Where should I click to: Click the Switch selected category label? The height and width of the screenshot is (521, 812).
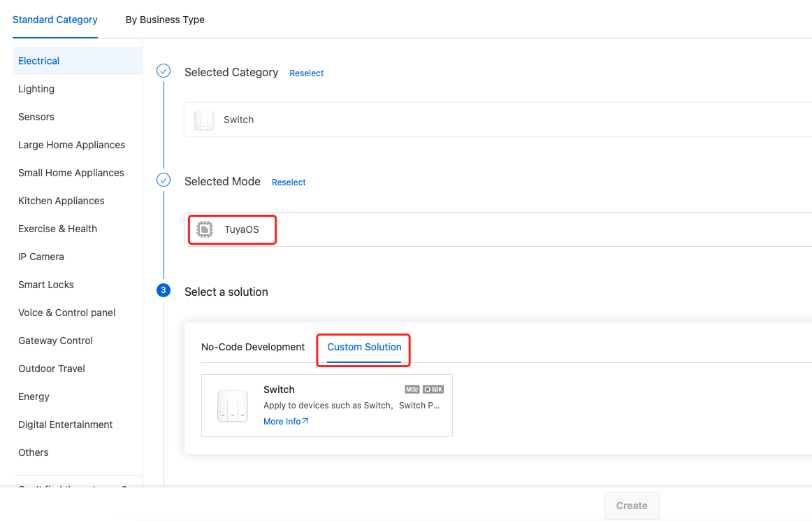[x=238, y=120]
